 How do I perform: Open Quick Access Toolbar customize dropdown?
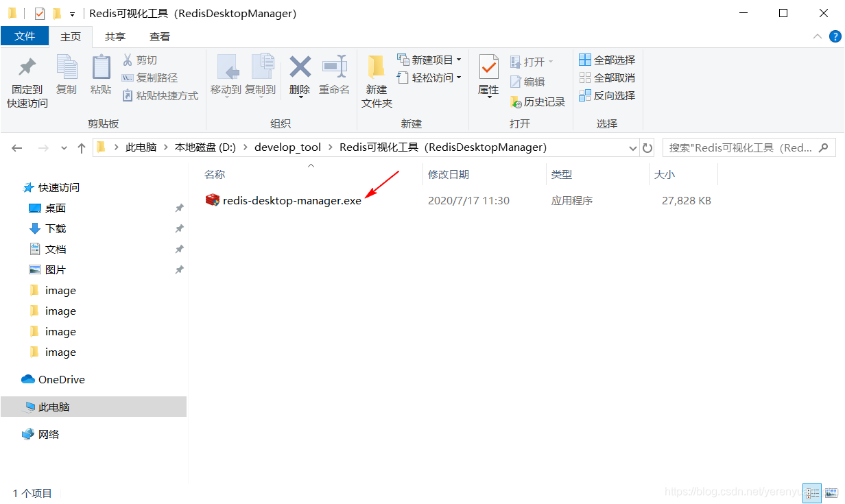click(x=72, y=14)
